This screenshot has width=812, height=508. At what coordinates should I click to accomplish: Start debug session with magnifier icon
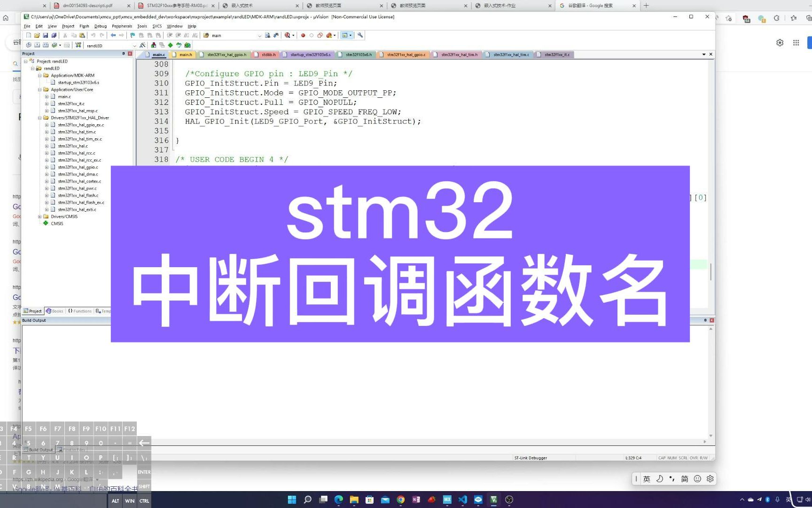287,35
